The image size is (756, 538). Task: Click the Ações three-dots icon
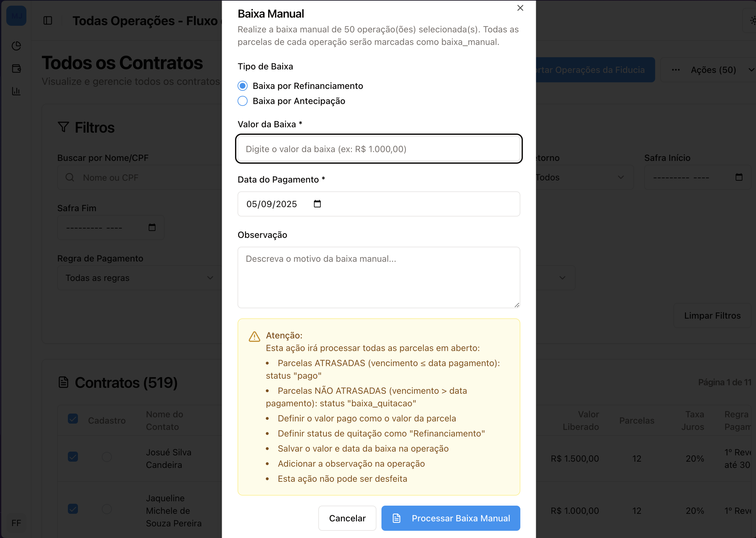(x=676, y=70)
